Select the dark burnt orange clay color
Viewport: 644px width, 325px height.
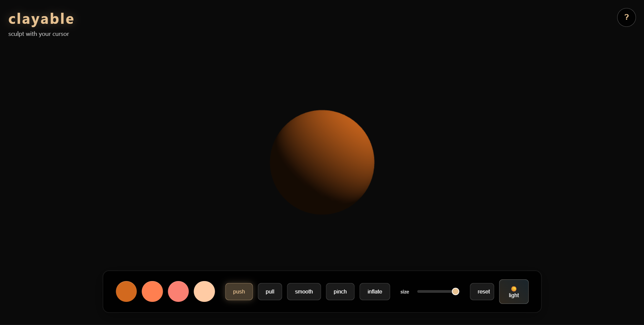click(126, 291)
